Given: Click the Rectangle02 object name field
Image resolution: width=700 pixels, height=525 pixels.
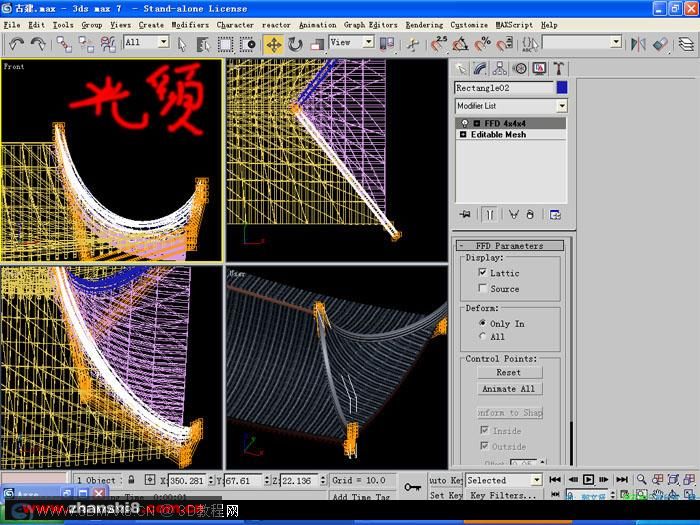Looking at the screenshot, I should pos(504,88).
